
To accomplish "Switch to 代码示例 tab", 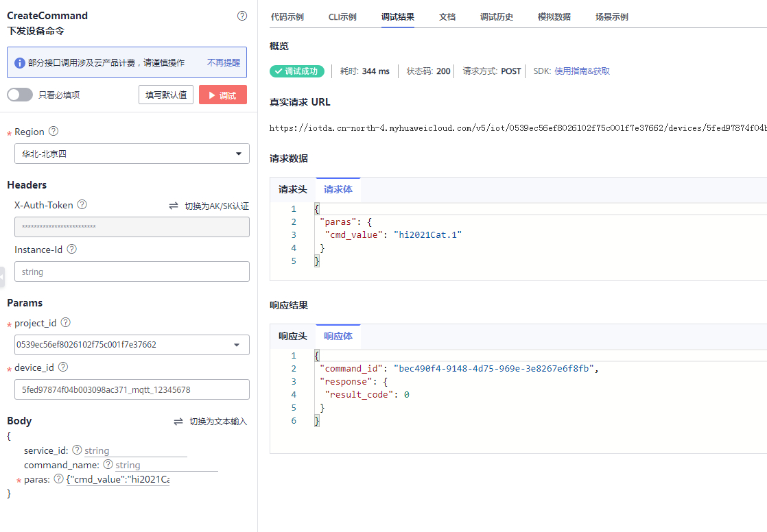I will (287, 16).
